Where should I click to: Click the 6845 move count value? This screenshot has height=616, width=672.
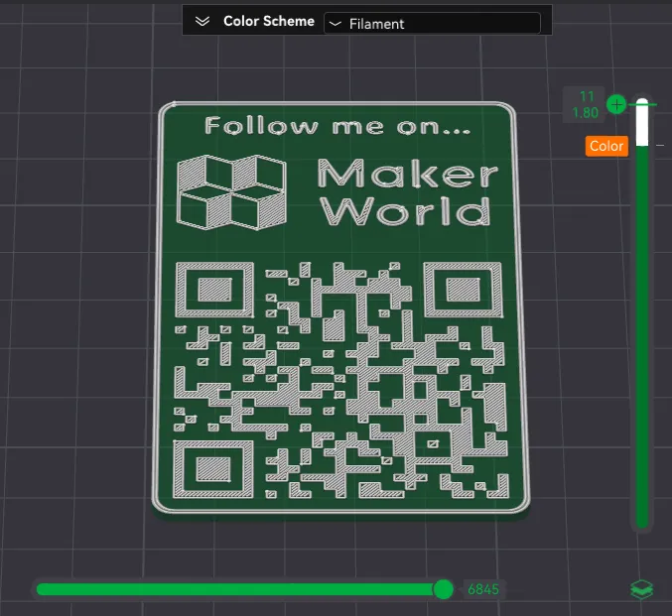[483, 589]
